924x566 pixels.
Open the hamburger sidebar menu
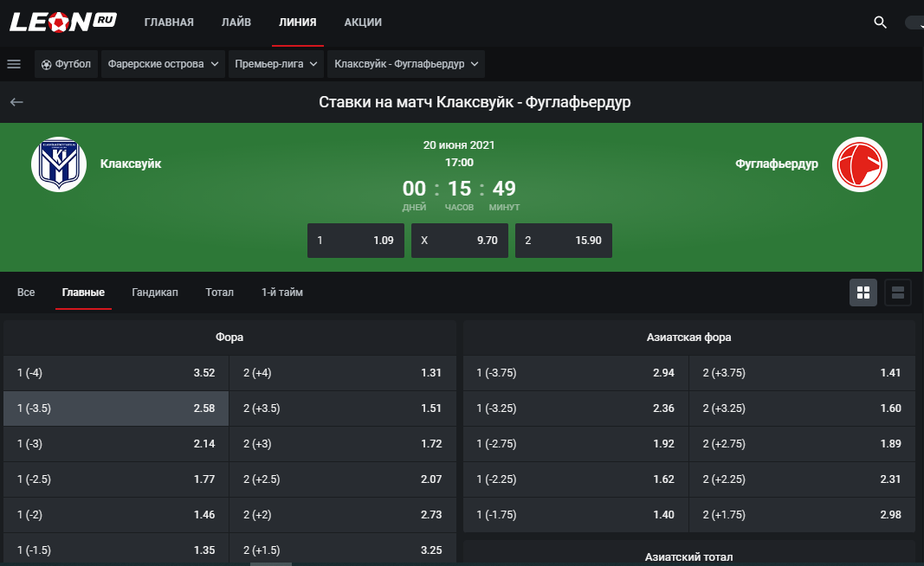pyautogui.click(x=14, y=63)
